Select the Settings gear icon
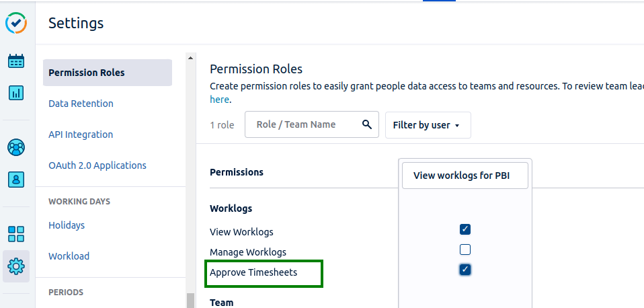The width and height of the screenshot is (644, 308). 15,266
